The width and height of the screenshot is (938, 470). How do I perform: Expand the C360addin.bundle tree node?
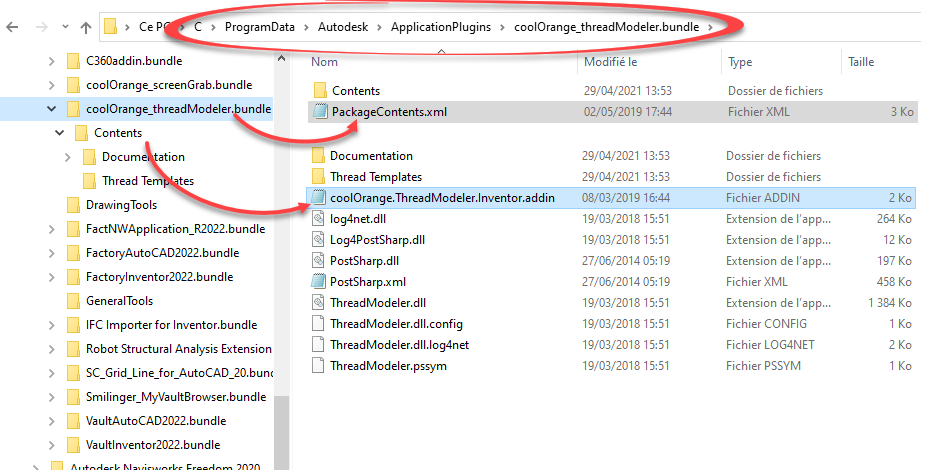(52, 61)
